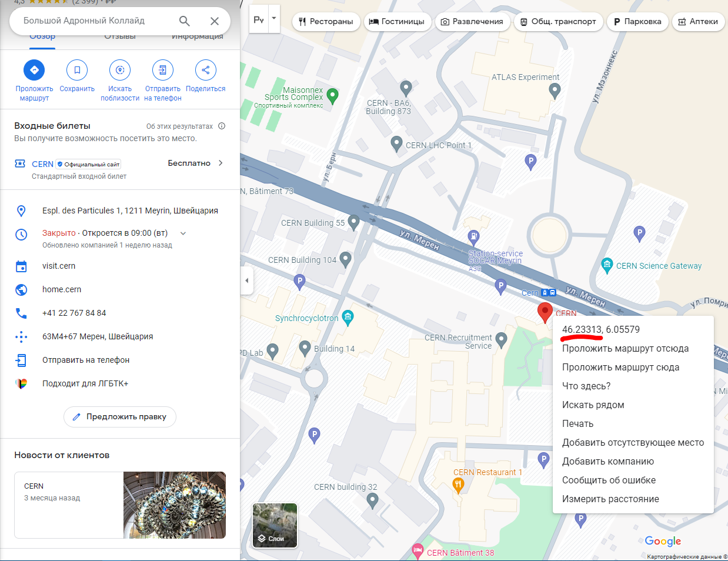
Task: Open the Maisonnex Sports Complex green pin
Action: click(x=332, y=96)
